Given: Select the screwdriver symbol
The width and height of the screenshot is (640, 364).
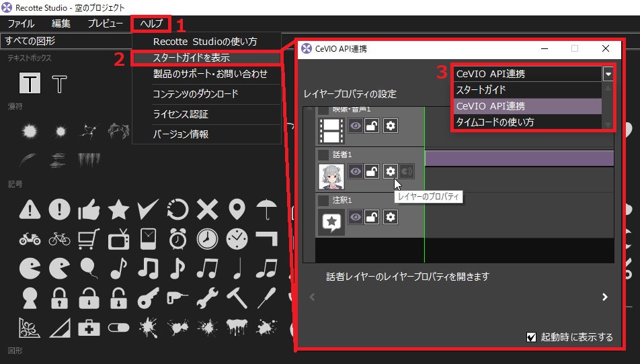Looking at the screenshot, I should tap(266, 298).
